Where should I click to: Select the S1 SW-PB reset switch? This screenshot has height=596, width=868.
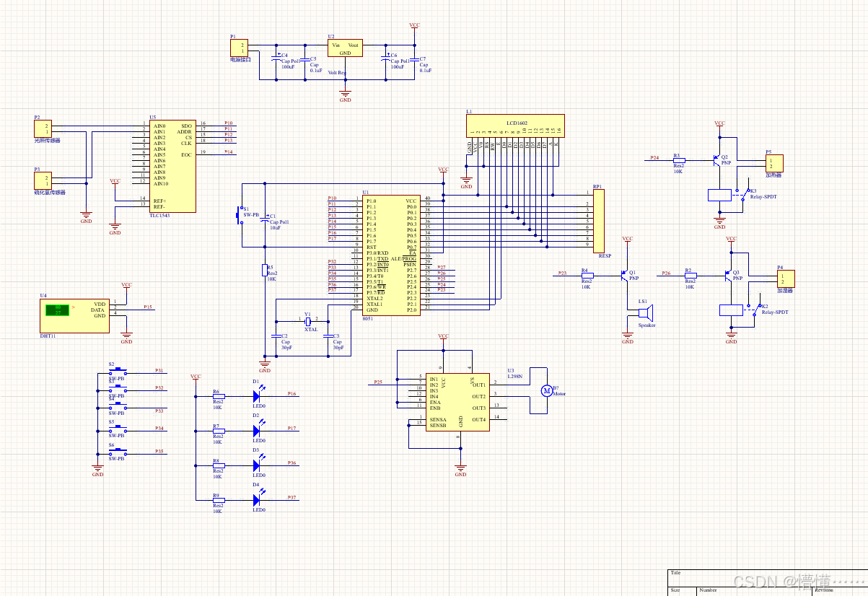point(241,215)
